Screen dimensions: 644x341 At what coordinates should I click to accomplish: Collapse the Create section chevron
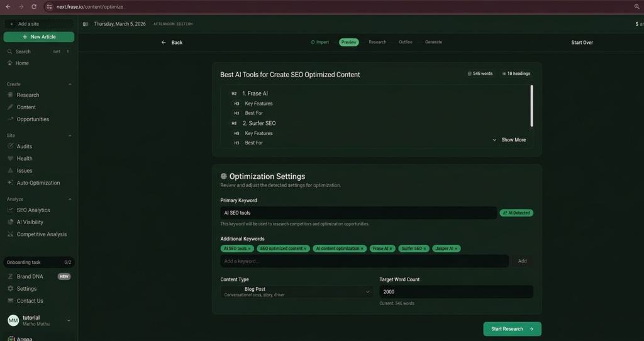click(x=70, y=84)
